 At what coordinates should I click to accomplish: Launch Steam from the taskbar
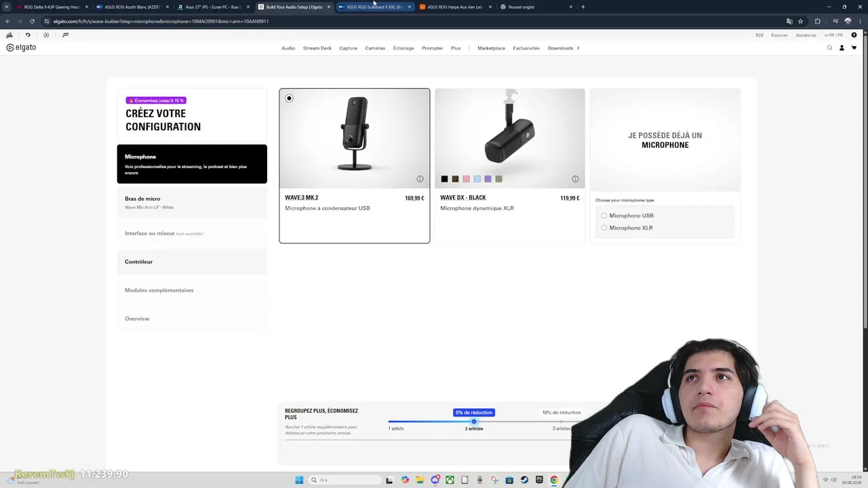pyautogui.click(x=524, y=480)
